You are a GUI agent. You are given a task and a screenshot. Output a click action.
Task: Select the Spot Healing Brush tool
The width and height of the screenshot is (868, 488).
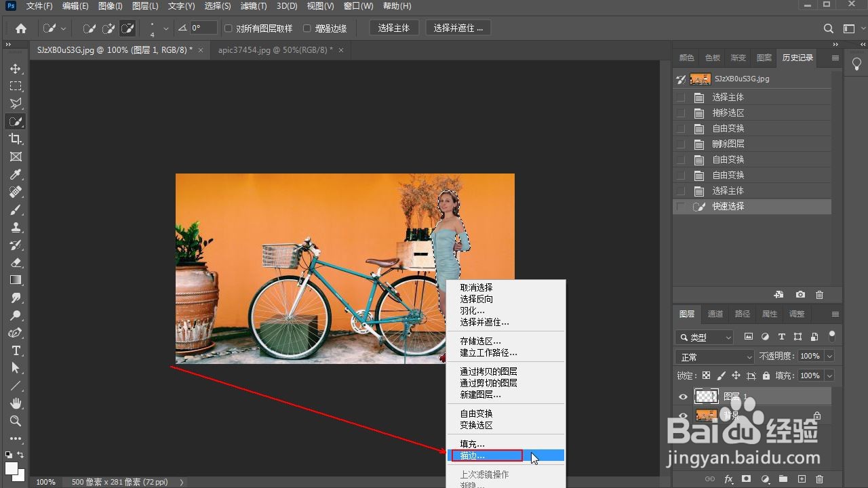coord(16,192)
